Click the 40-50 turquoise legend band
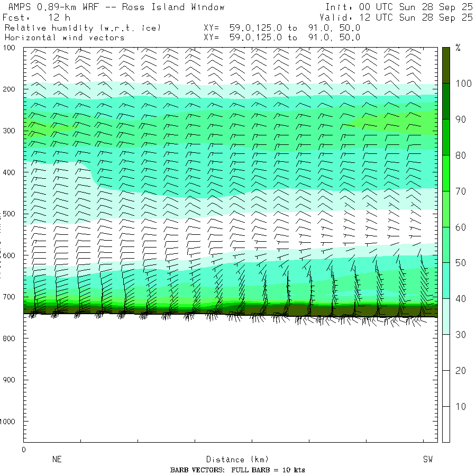Image resolution: width=476 pixels, height=476 pixels. (x=446, y=280)
